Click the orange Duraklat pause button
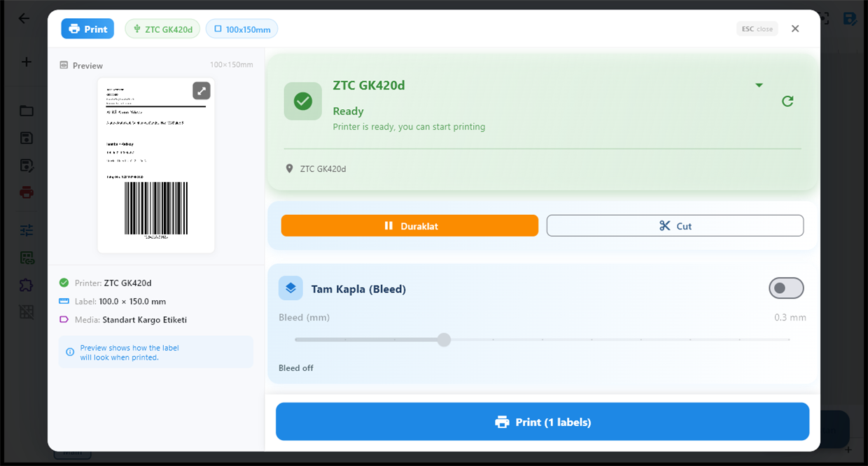The height and width of the screenshot is (466, 868). click(x=409, y=226)
